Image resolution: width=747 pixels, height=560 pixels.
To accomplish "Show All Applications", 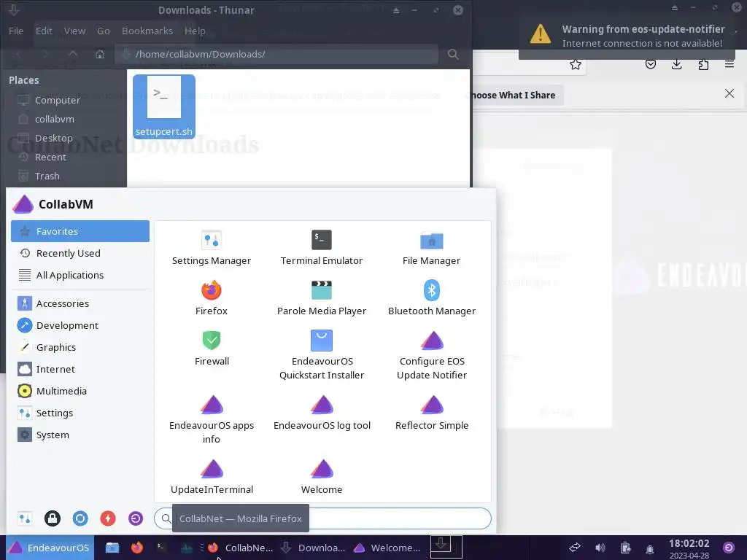I will click(x=80, y=275).
